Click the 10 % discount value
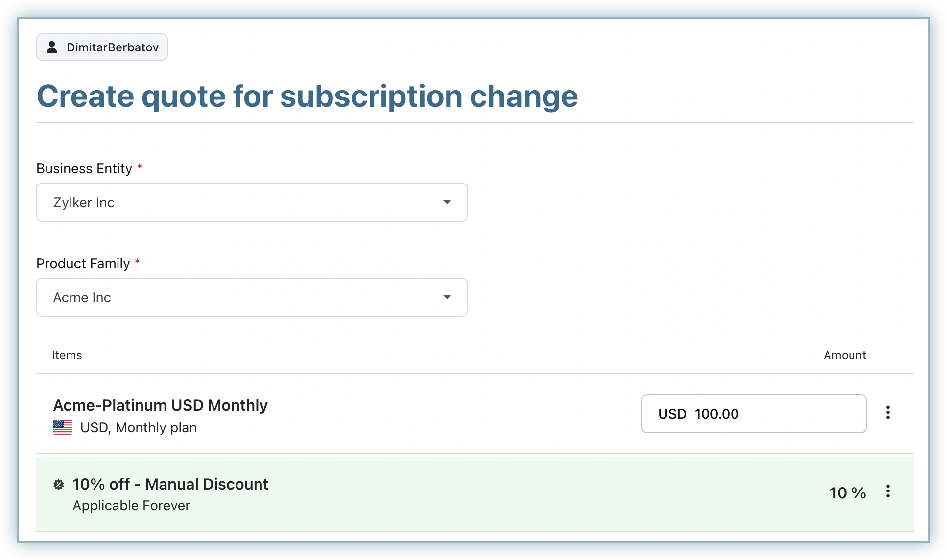The height and width of the screenshot is (560, 947). point(848,492)
